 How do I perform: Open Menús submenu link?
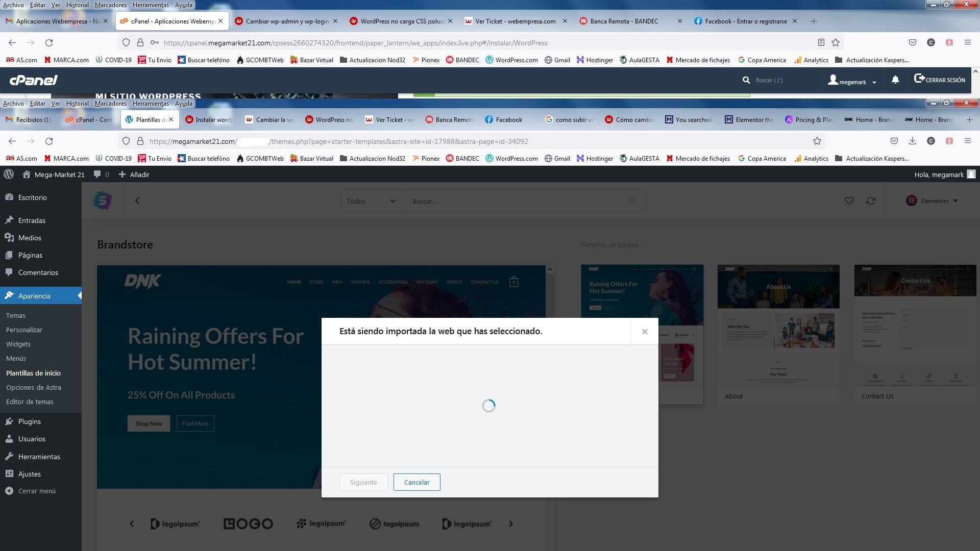[16, 358]
